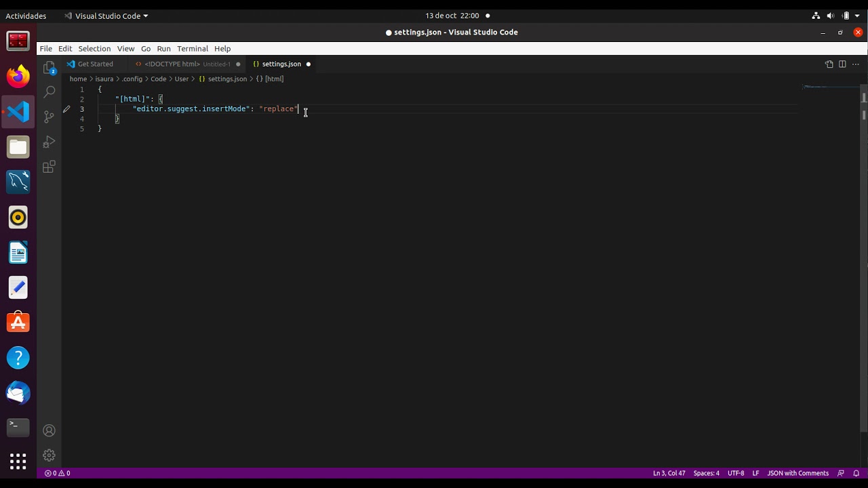
Task: Click Spaces: 4 indentation setting
Action: click(706, 473)
